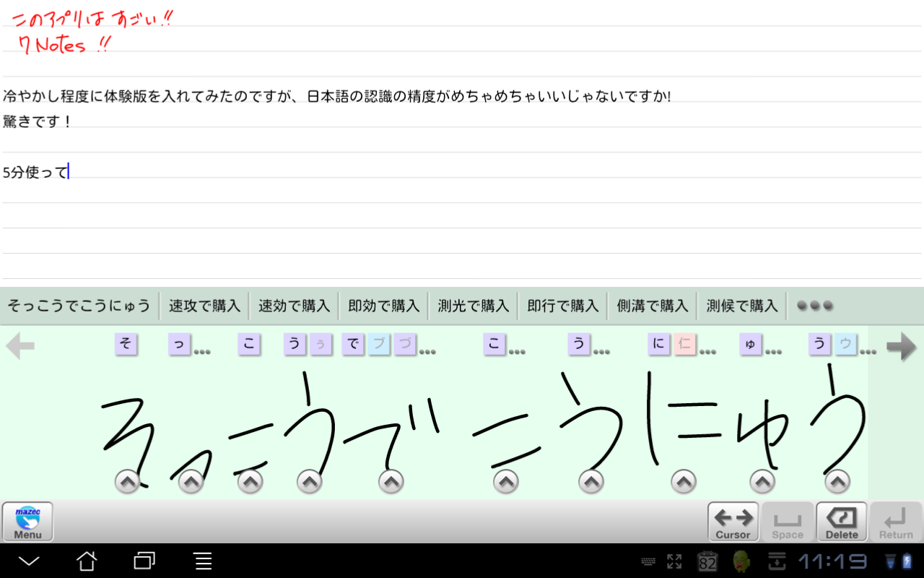Screen dimensions: 924x578
Task: Tap the battery charging indicator
Action: click(x=906, y=561)
